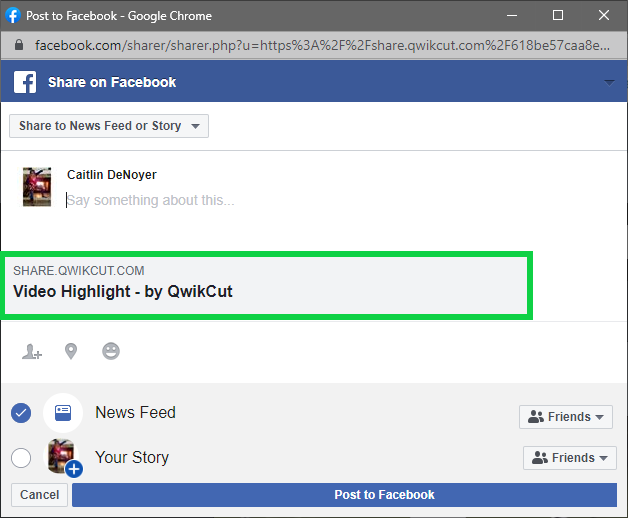Click the lock icon in address bar
The image size is (628, 518).
coord(18,44)
